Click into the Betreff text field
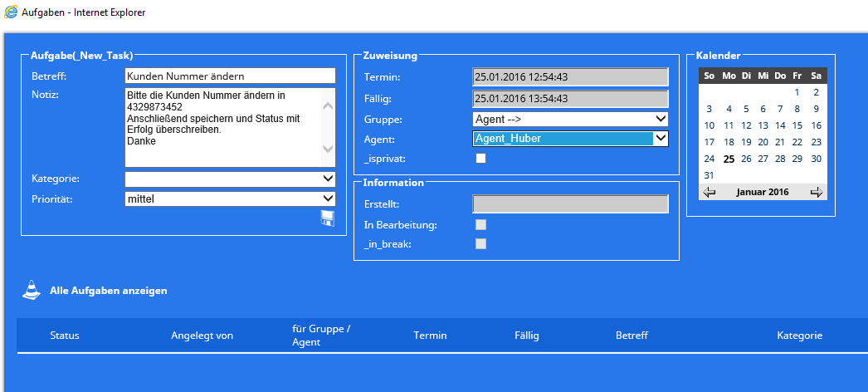The width and height of the screenshot is (868, 392). (x=230, y=76)
